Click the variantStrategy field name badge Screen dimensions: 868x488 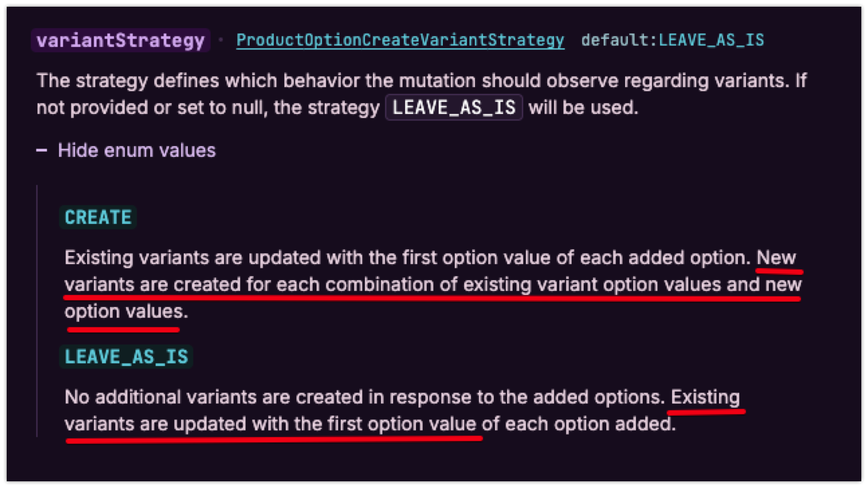click(x=121, y=40)
